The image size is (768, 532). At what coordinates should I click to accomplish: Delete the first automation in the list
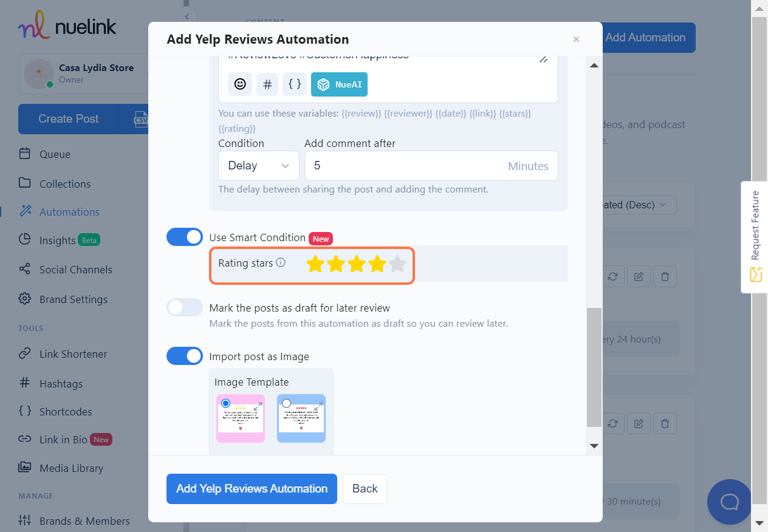(665, 276)
